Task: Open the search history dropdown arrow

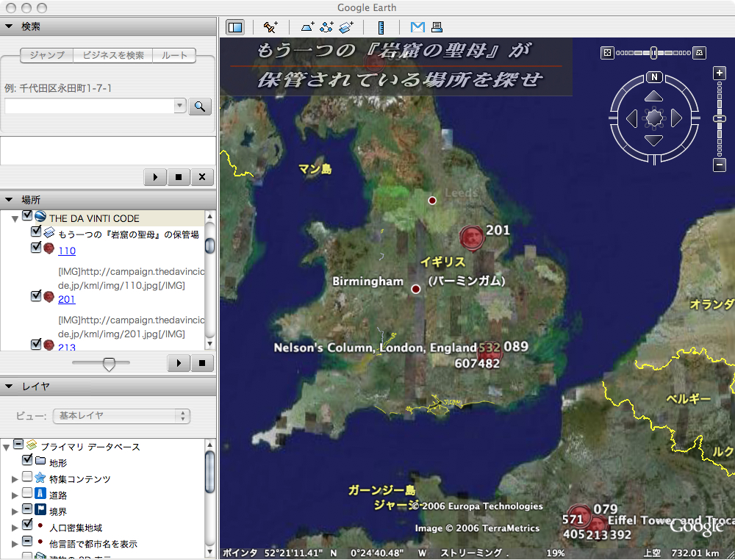Action: pos(180,106)
